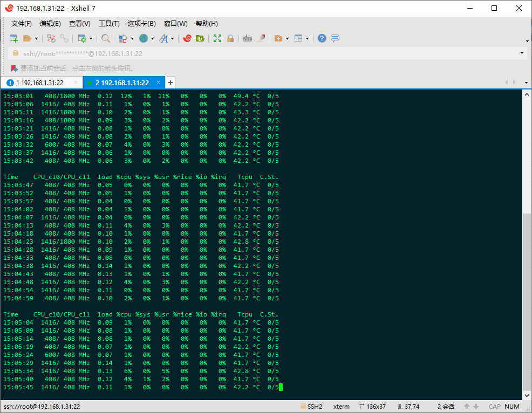Image resolution: width=532 pixels, height=413 pixels.
Task: Click the window layout icon
Action: 298,38
